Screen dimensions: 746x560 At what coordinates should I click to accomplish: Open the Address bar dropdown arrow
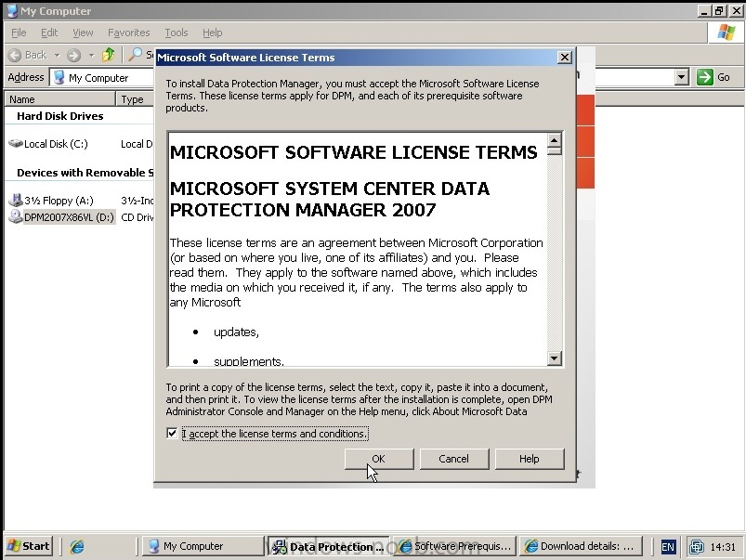(682, 77)
